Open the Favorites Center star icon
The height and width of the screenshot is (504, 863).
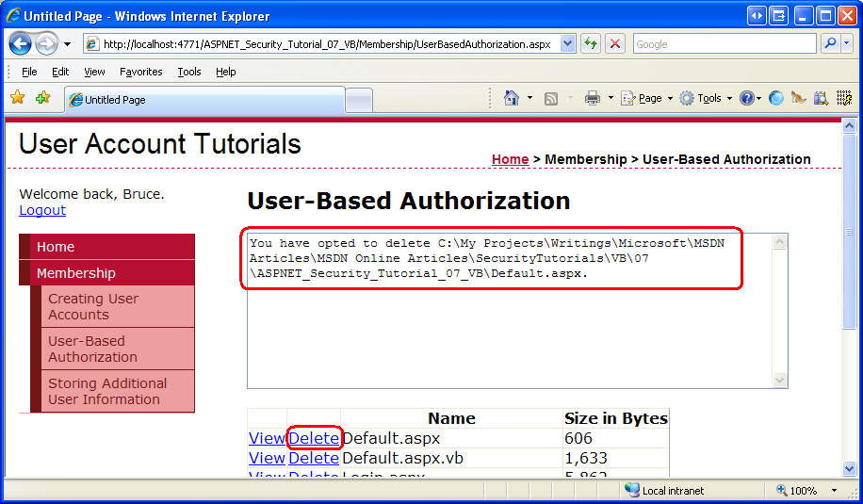[18, 98]
